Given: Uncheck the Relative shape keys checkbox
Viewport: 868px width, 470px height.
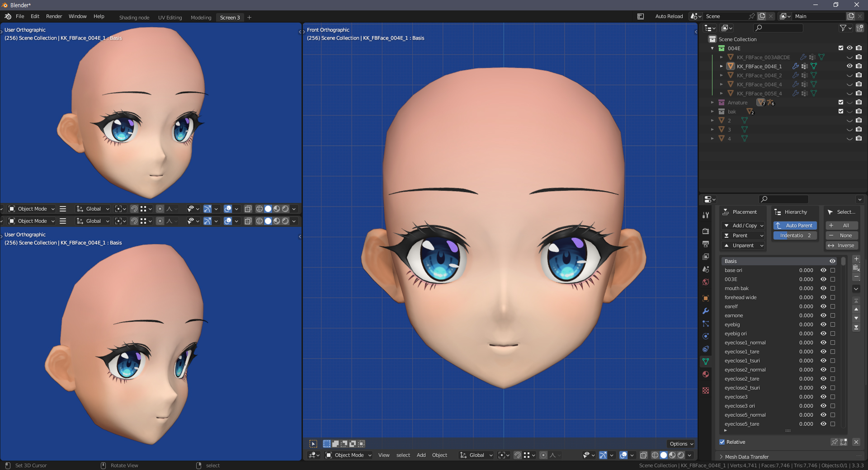Looking at the screenshot, I should click(722, 442).
